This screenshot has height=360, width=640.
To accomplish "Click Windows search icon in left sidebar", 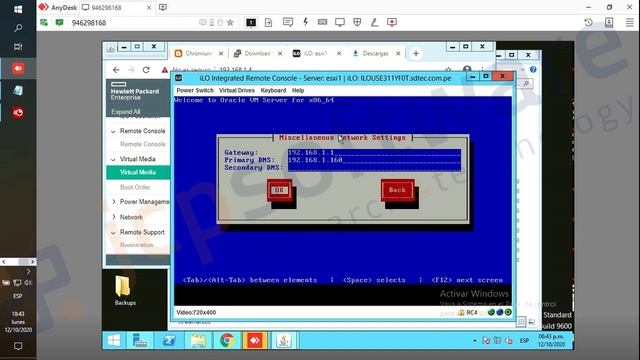I will [x=18, y=28].
